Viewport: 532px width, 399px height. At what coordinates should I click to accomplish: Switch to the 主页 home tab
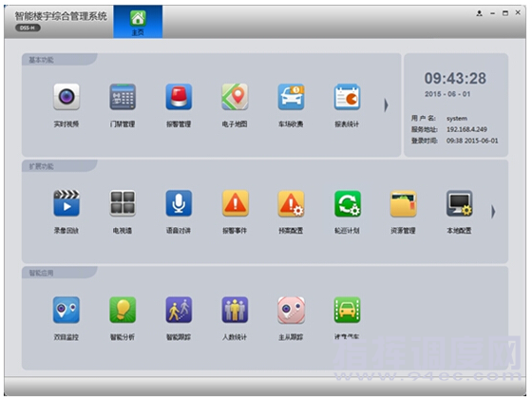(x=138, y=22)
